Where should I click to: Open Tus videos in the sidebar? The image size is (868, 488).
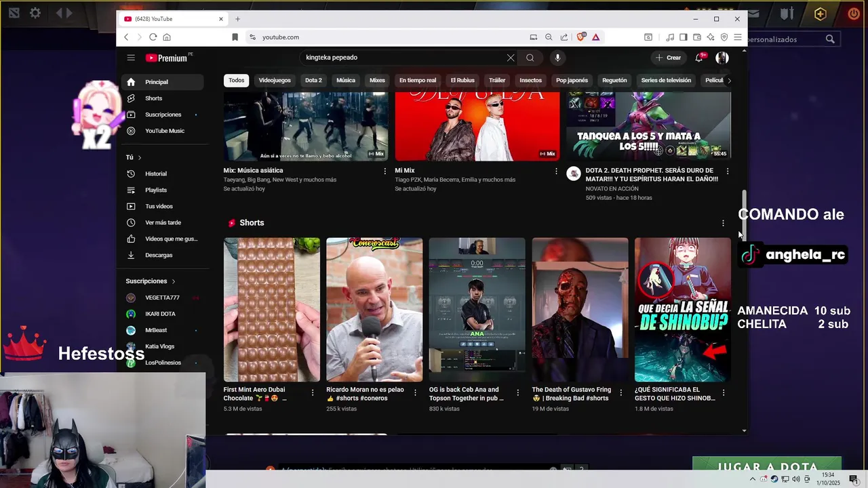[x=163, y=206]
